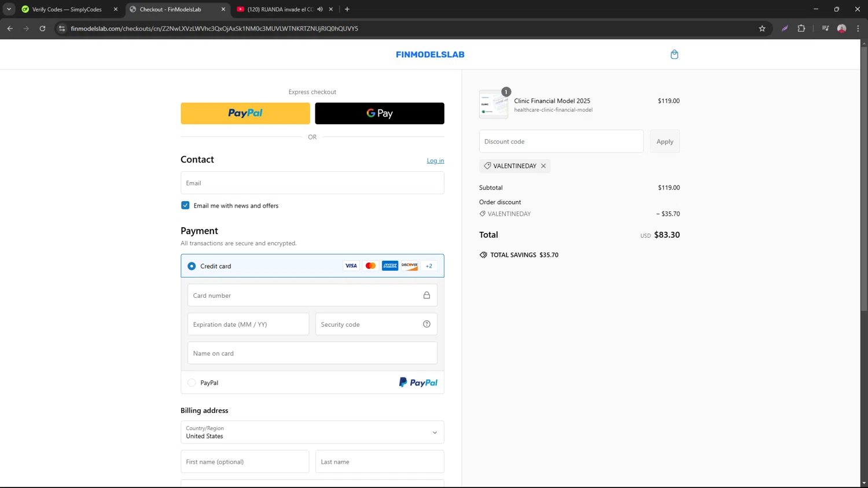
Task: Focus the Security code field
Action: pos(376,324)
